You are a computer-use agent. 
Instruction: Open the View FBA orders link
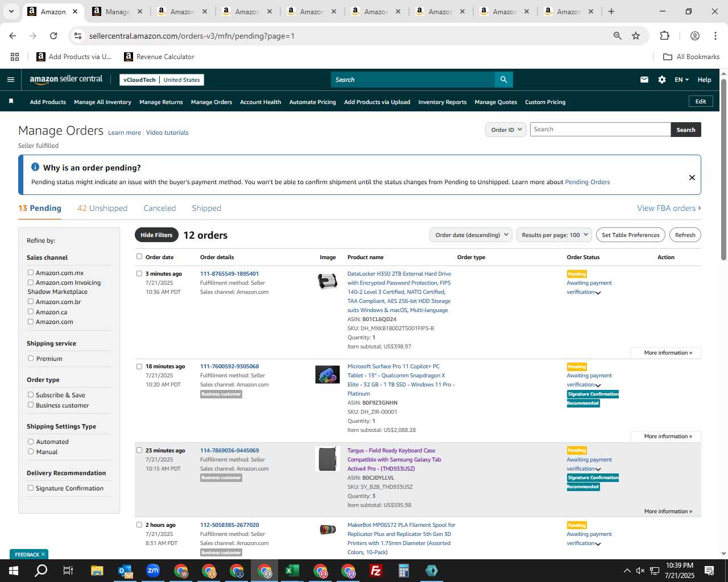[x=669, y=208]
